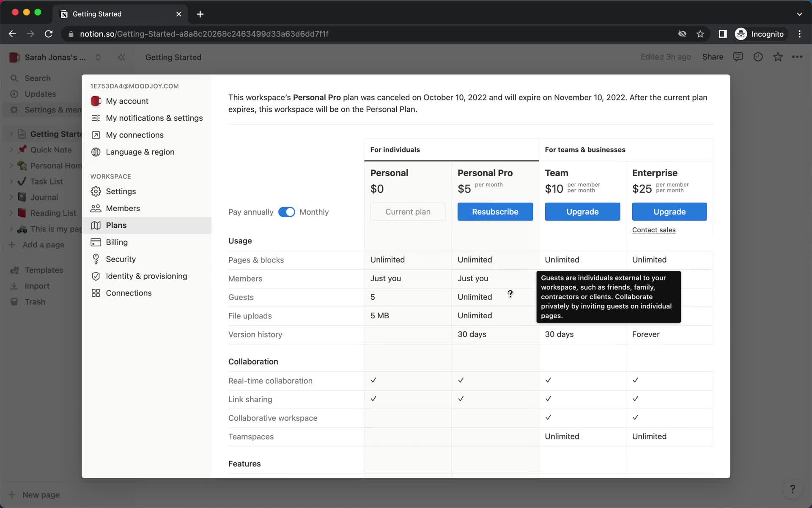The height and width of the screenshot is (508, 812).
Task: Open the Members settings icon
Action: [x=95, y=208]
